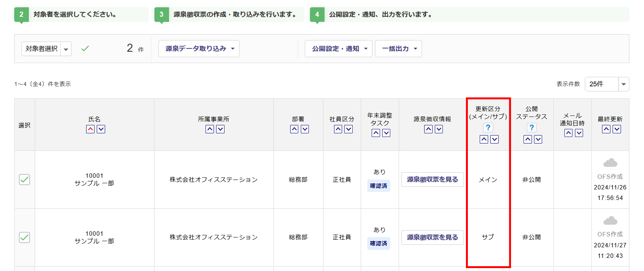644x271 pixels.
Task: Click cloud icon in the サブ row
Action: point(610,221)
